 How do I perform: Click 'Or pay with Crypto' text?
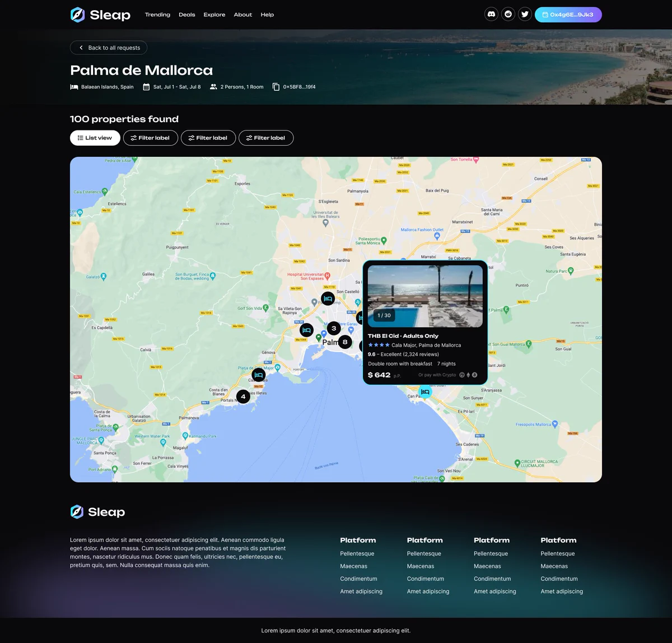click(x=437, y=375)
